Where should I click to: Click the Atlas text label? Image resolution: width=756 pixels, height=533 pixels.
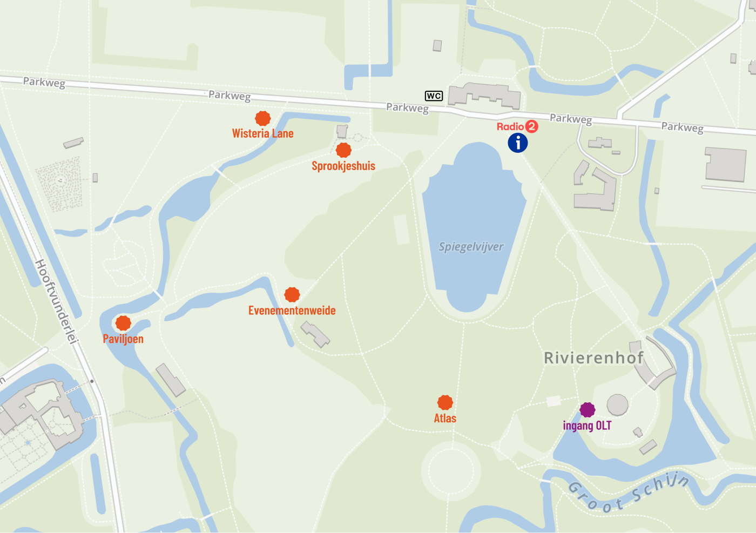pos(445,418)
